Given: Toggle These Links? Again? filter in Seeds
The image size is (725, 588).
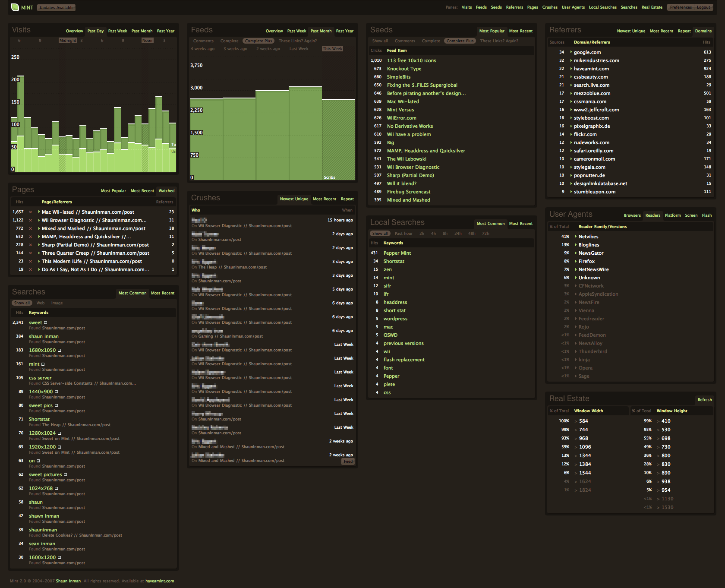Looking at the screenshot, I should point(499,41).
